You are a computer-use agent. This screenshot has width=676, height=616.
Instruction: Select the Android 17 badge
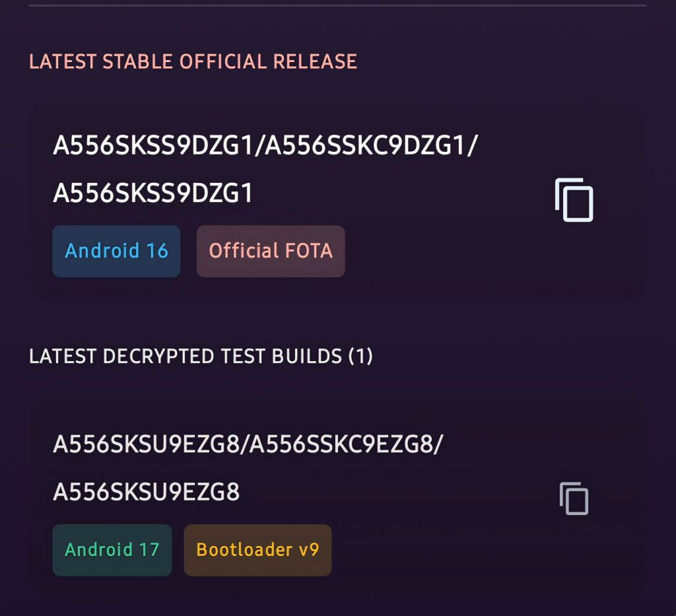click(x=112, y=550)
